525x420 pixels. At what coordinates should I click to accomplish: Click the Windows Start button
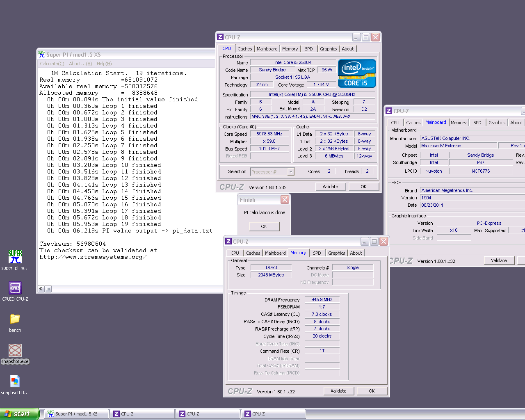(x=20, y=414)
